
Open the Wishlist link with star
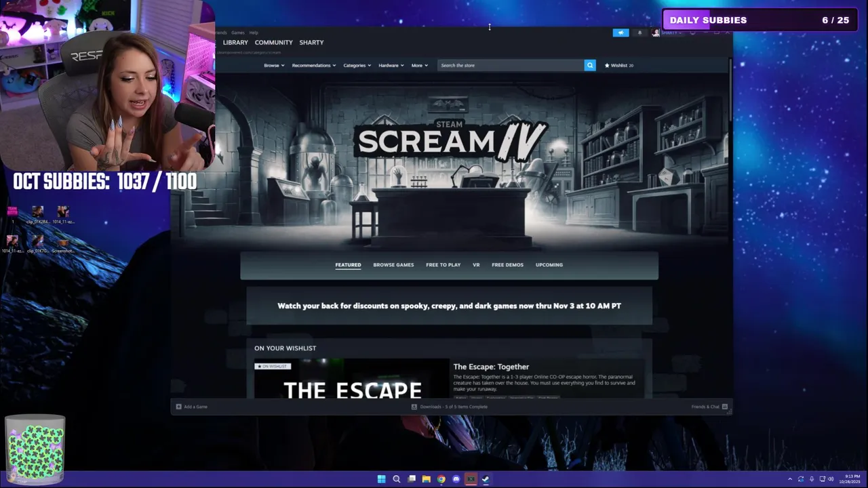(x=619, y=65)
